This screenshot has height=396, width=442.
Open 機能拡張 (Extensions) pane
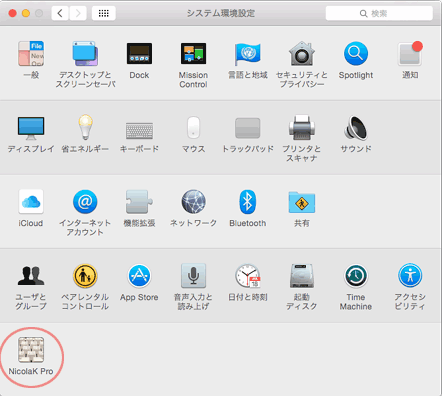click(x=139, y=201)
